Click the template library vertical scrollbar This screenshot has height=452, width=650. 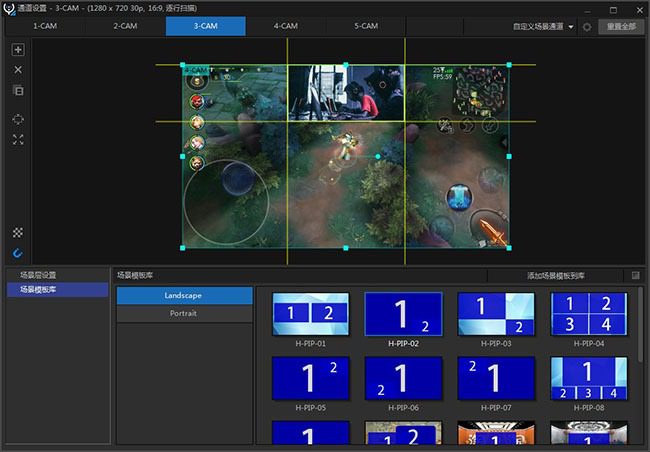pos(641,324)
